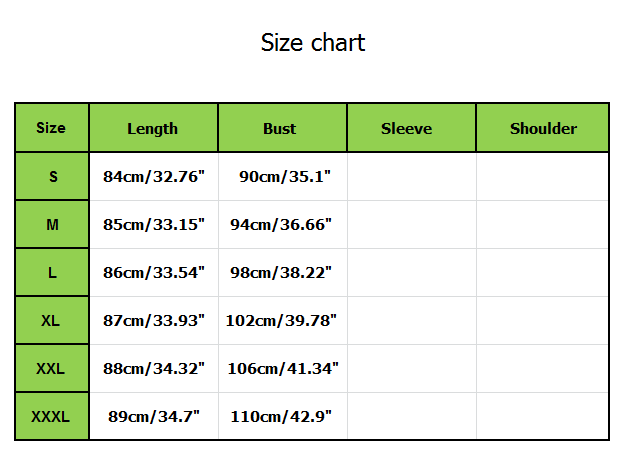The image size is (628, 459).
Task: Click the S size row label
Action: point(52,177)
